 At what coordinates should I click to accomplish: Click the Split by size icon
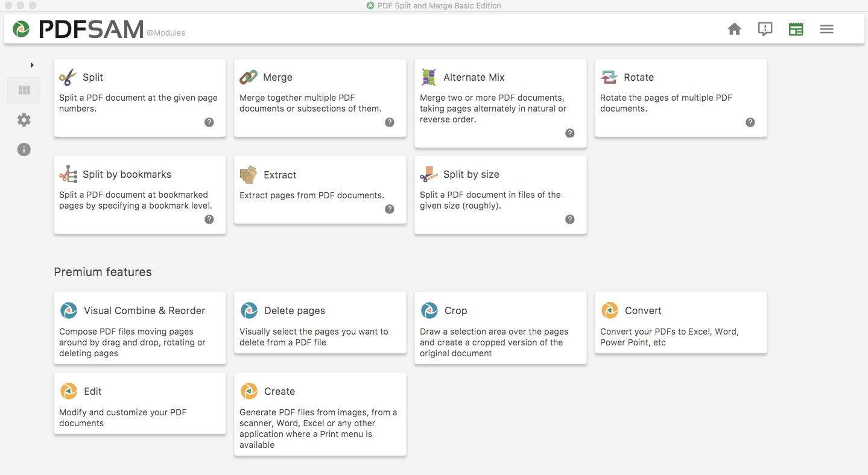click(x=429, y=174)
